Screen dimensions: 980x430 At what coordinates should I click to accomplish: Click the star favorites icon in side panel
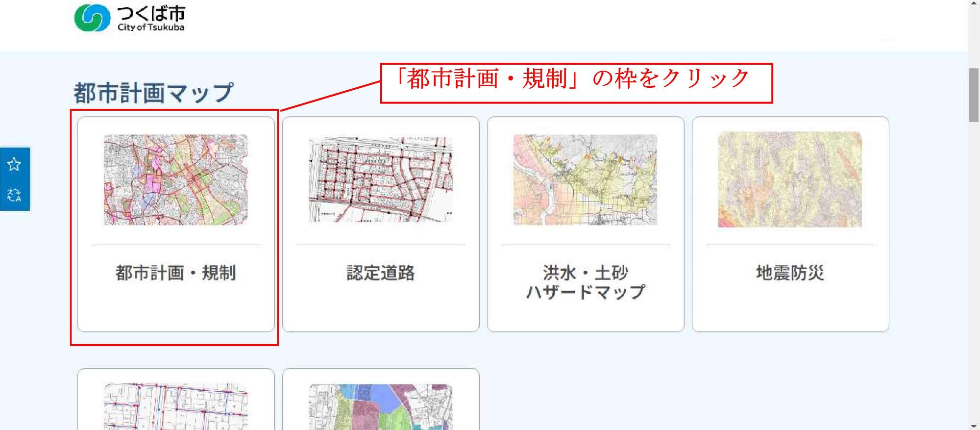14,164
